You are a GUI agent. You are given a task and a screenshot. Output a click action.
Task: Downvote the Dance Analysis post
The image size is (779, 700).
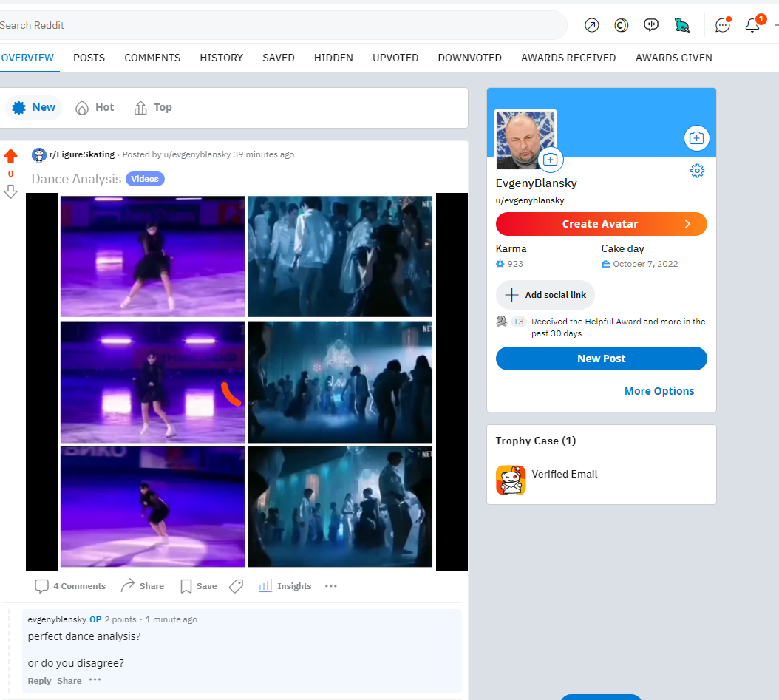(10, 192)
